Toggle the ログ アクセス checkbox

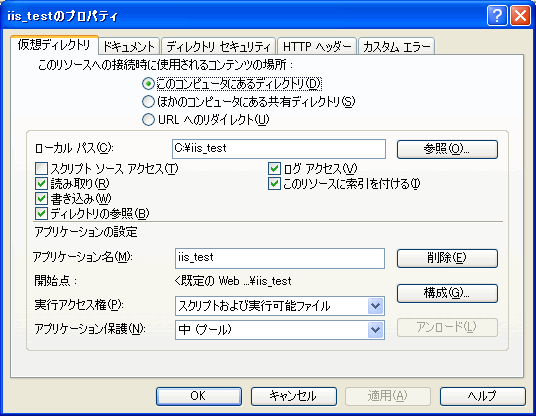[x=274, y=169]
